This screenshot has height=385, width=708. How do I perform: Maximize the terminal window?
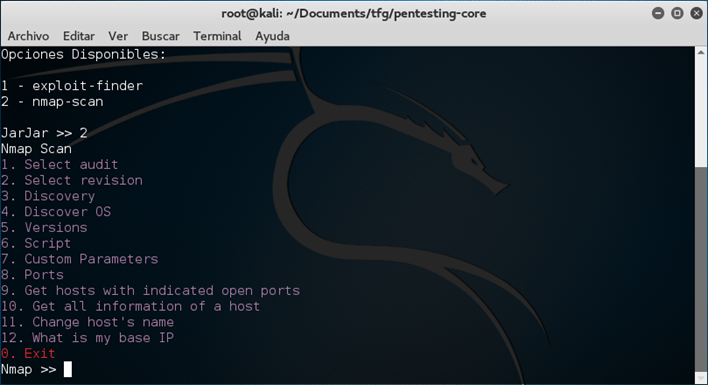677,14
